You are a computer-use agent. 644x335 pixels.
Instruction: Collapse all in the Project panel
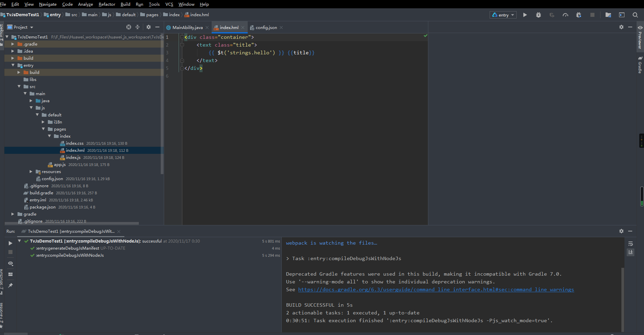[x=137, y=27]
